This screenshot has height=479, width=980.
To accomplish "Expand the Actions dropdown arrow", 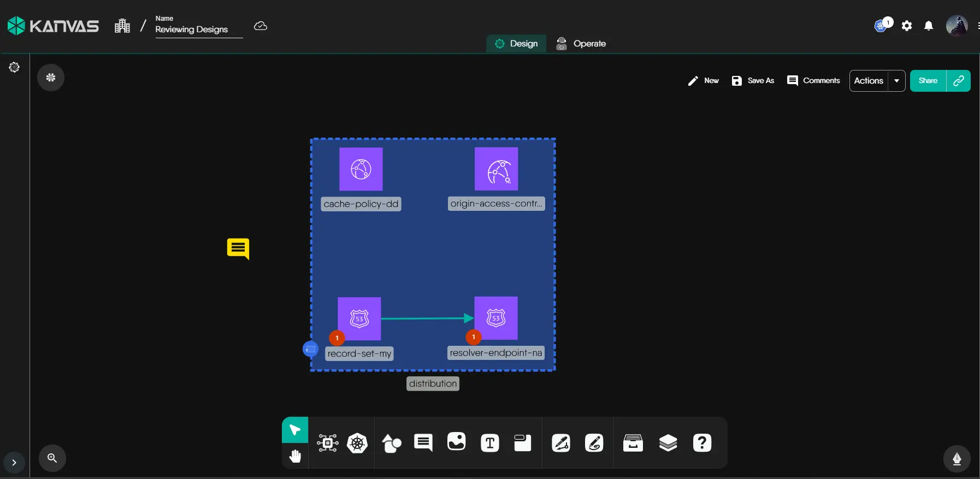I will tap(896, 81).
